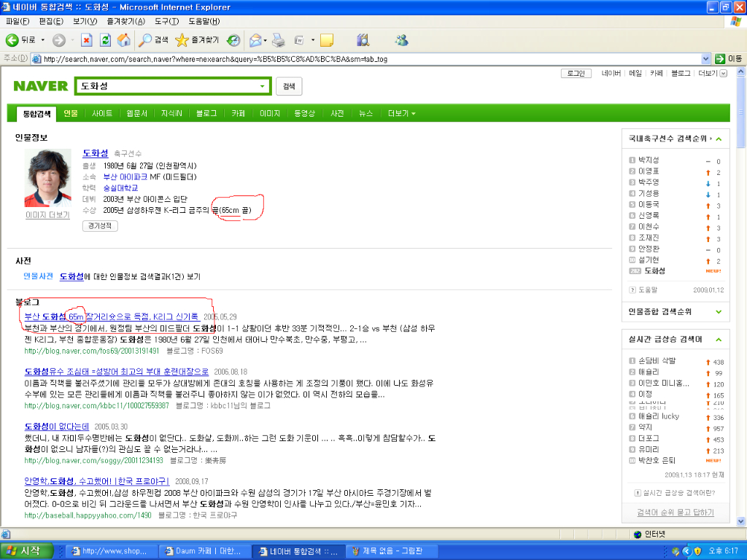Click the 도움말 help icon in ranking panel
The width and height of the screenshot is (747, 560).
632,289
